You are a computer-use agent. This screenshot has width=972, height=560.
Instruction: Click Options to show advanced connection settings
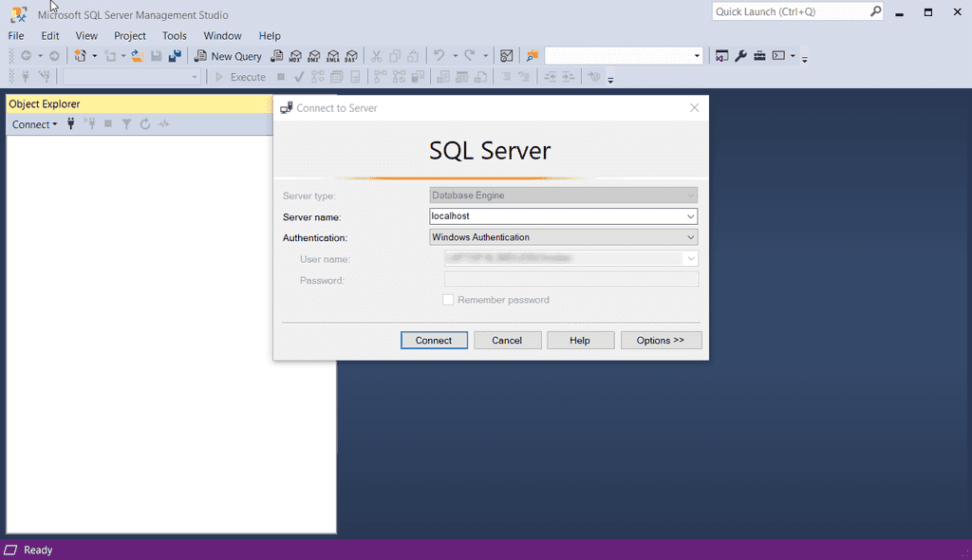pyautogui.click(x=661, y=340)
